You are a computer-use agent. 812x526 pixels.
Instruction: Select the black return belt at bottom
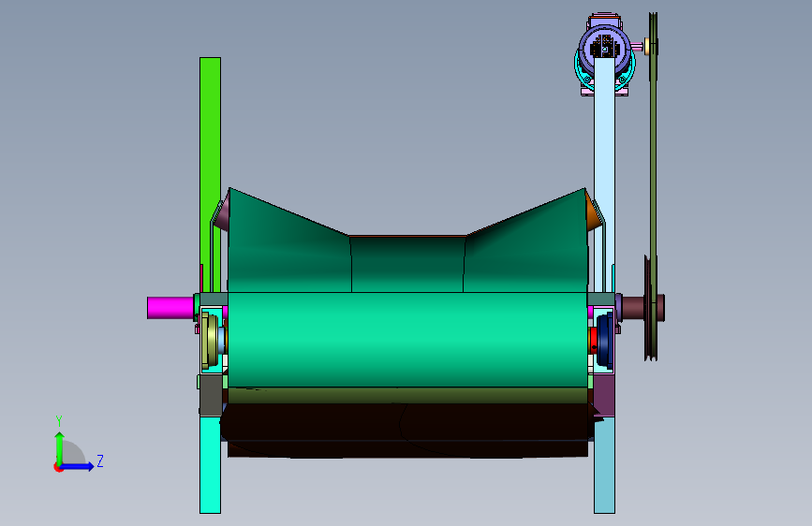407,430
